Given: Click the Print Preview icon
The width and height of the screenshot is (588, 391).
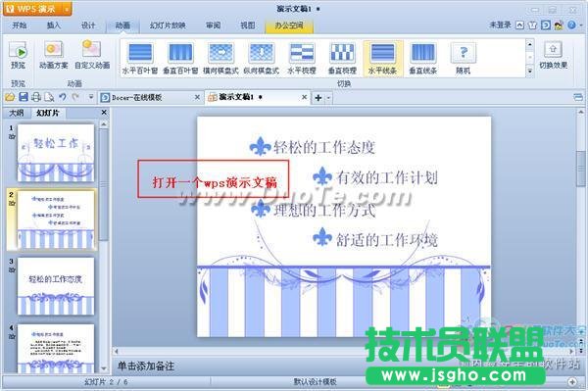Looking at the screenshot, I should click(x=49, y=97).
